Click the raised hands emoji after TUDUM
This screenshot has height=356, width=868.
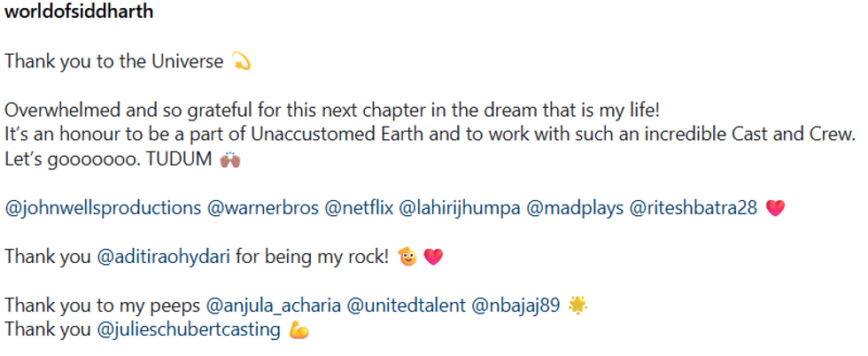click(229, 162)
